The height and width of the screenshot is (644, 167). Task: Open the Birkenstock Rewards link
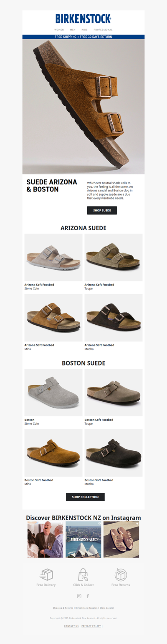point(86,608)
